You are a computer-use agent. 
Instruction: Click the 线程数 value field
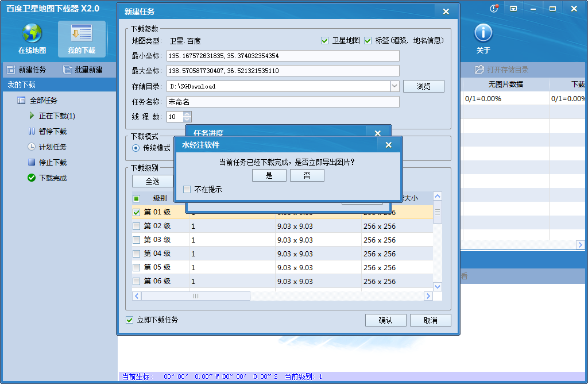pos(175,117)
